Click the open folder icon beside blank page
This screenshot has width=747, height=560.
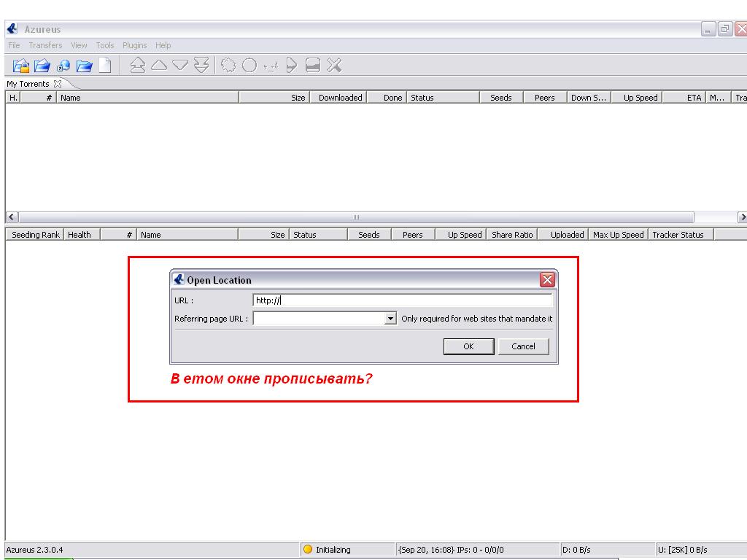[x=85, y=65]
